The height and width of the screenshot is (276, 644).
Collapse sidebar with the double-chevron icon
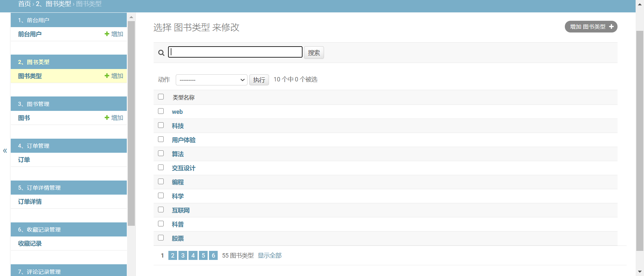coord(5,151)
